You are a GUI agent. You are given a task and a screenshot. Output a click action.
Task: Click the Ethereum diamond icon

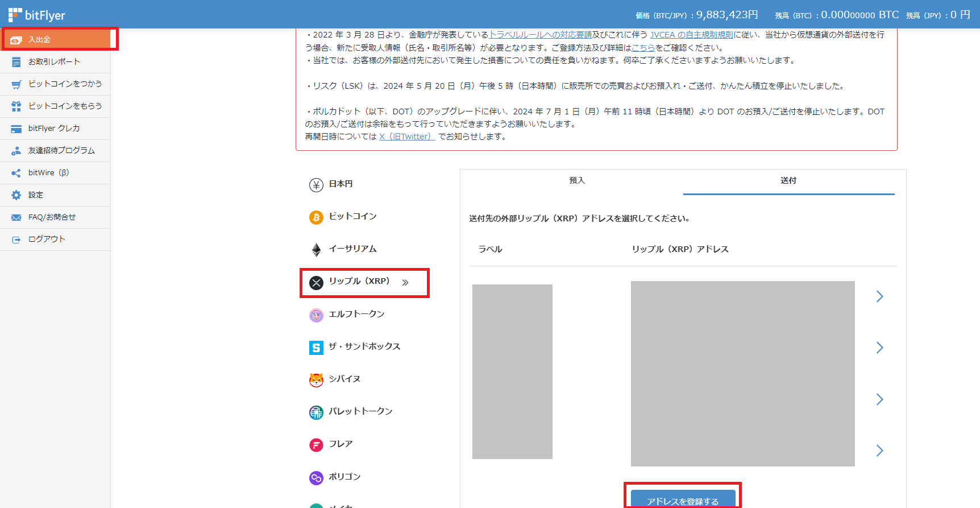click(x=316, y=250)
